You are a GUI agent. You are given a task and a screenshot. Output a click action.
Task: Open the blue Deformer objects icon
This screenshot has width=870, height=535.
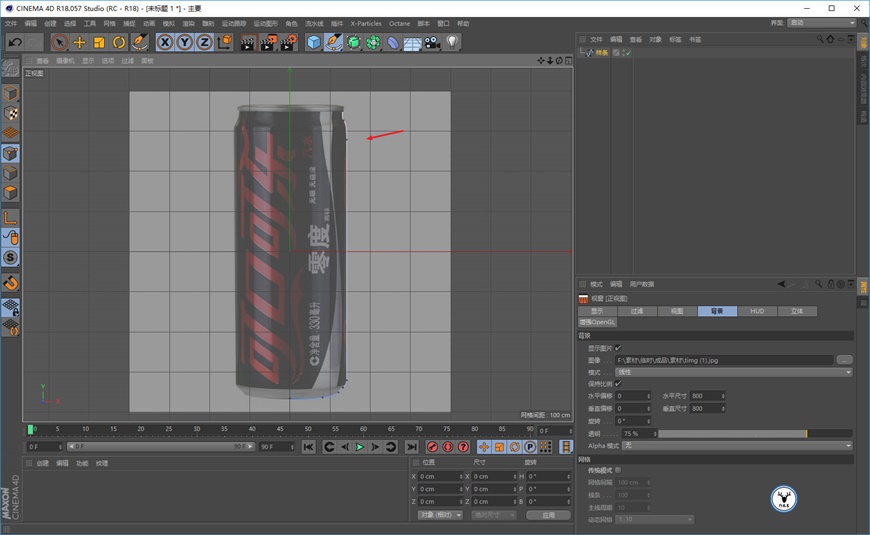(x=393, y=42)
